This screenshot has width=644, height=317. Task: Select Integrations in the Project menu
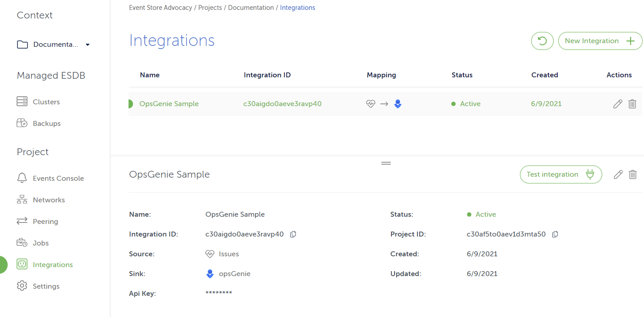click(x=52, y=264)
